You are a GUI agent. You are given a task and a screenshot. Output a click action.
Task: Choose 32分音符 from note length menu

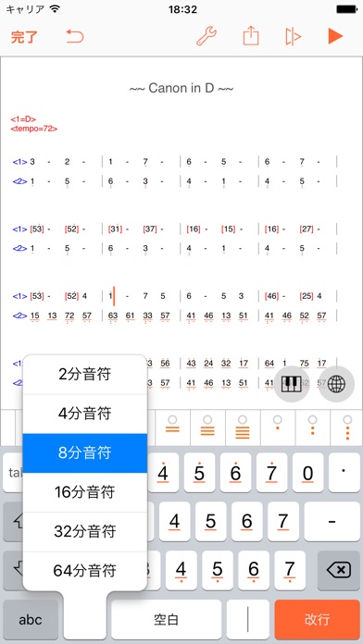(84, 531)
